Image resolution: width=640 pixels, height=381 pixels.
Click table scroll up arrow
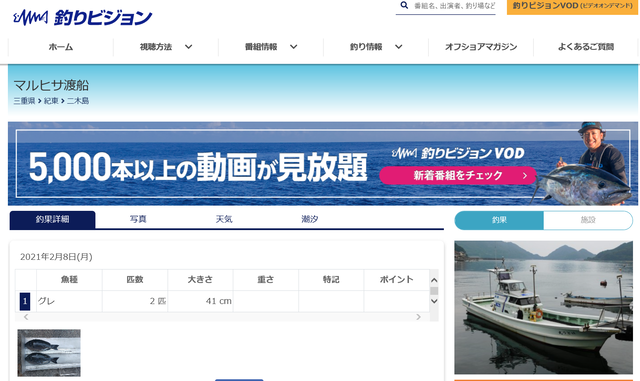434,280
